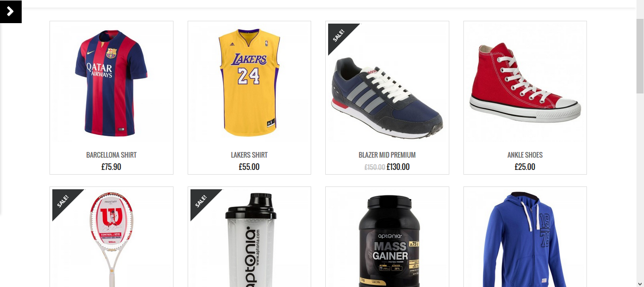644x287 pixels.
Task: Click the vertical page scrollbar thumb
Action: coord(640,56)
